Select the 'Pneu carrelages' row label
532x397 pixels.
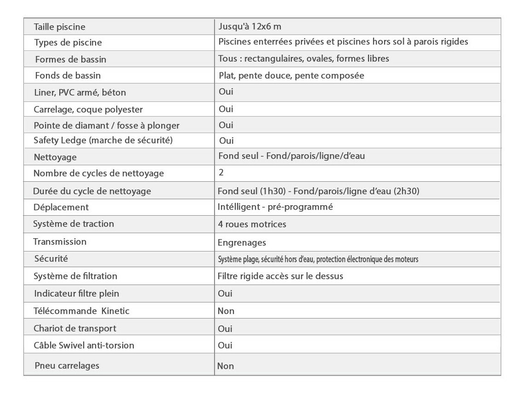[67, 366]
